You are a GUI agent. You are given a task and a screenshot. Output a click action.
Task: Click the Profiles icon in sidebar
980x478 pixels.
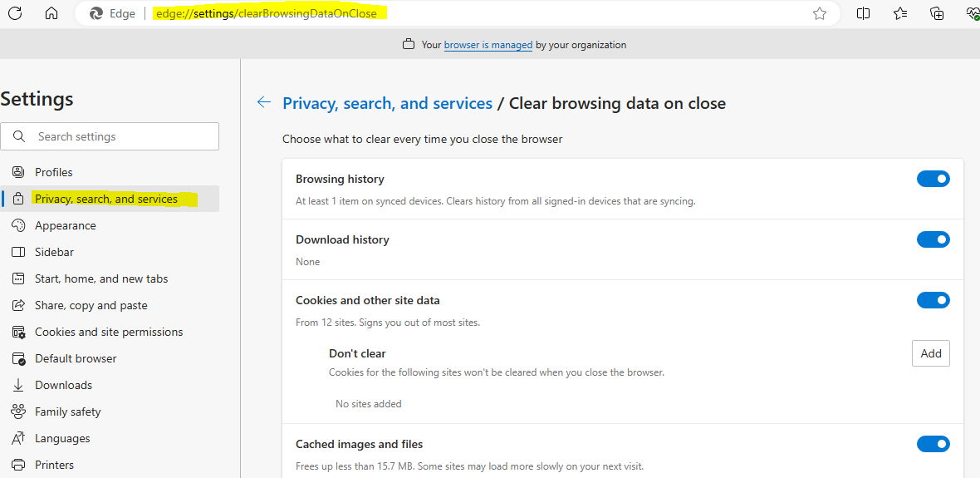[18, 172]
